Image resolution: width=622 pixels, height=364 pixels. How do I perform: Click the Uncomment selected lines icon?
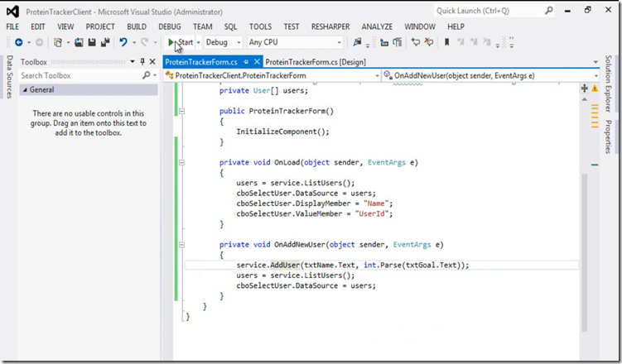pyautogui.click(x=429, y=42)
